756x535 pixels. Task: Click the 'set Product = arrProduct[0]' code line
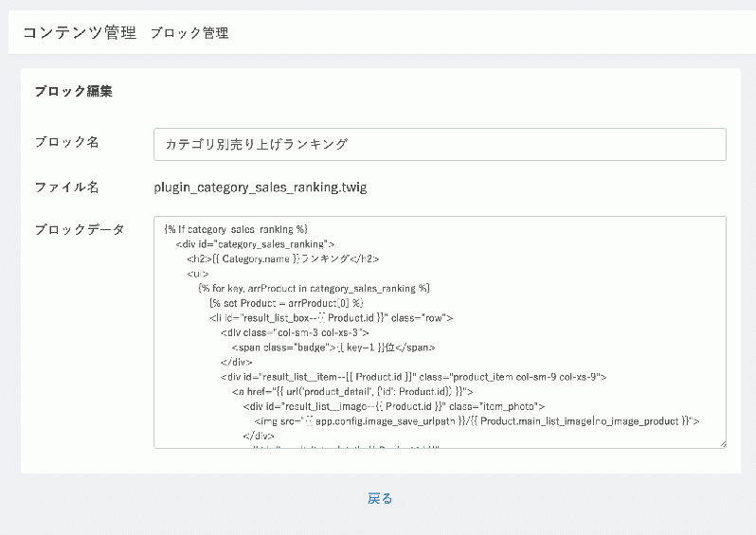(286, 303)
